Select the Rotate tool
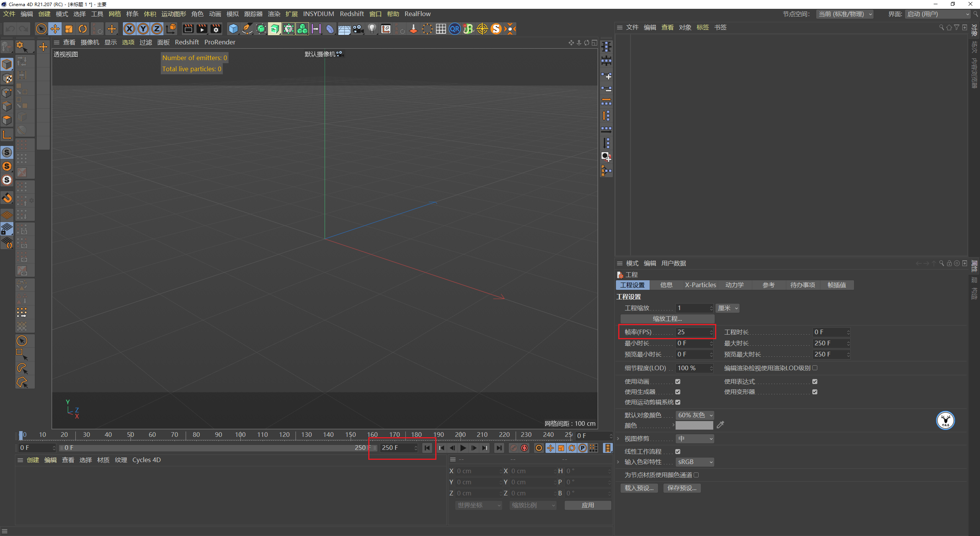This screenshot has height=536, width=980. point(82,28)
